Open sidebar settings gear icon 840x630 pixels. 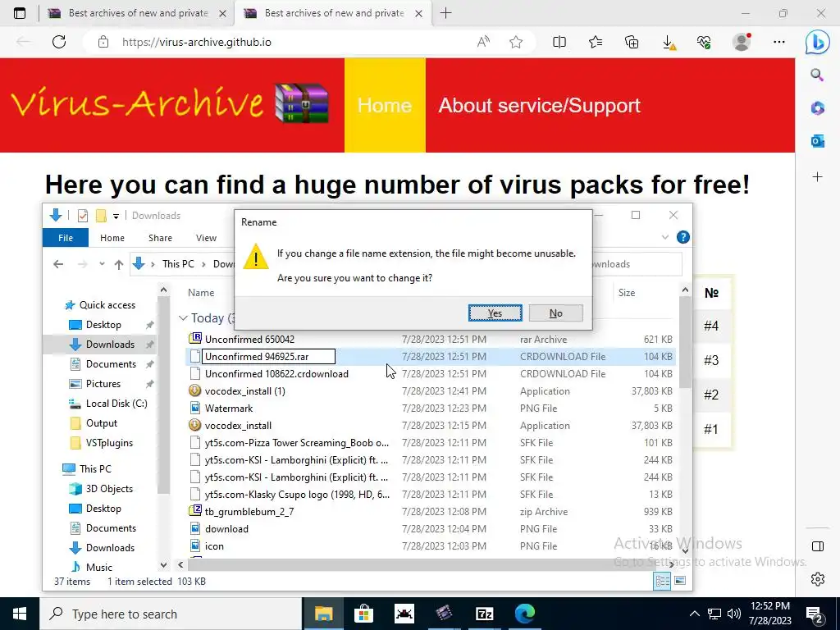click(x=818, y=579)
